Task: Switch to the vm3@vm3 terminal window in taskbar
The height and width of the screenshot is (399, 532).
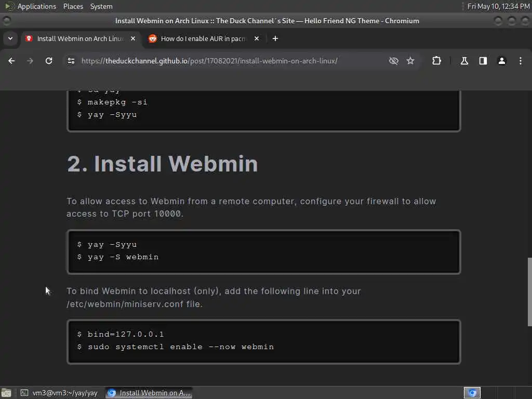Action: point(59,393)
